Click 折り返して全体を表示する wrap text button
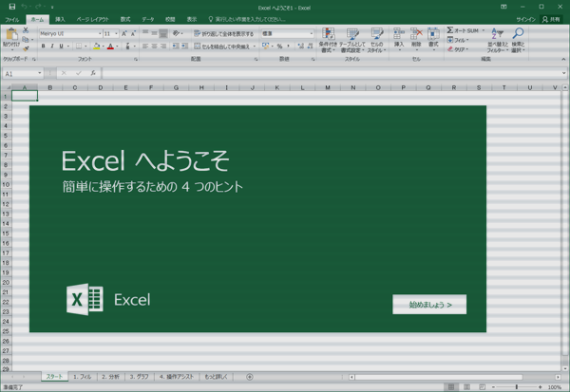The image size is (570, 392). tap(224, 33)
